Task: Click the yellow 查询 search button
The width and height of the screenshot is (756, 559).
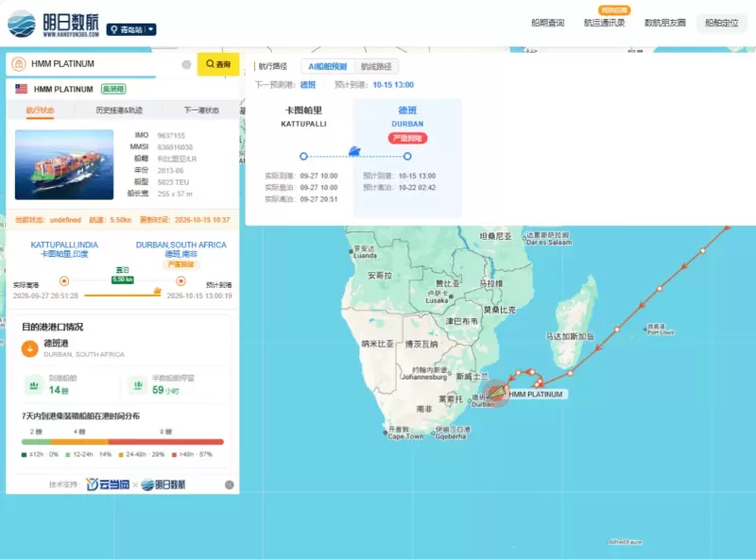Action: 218,64
